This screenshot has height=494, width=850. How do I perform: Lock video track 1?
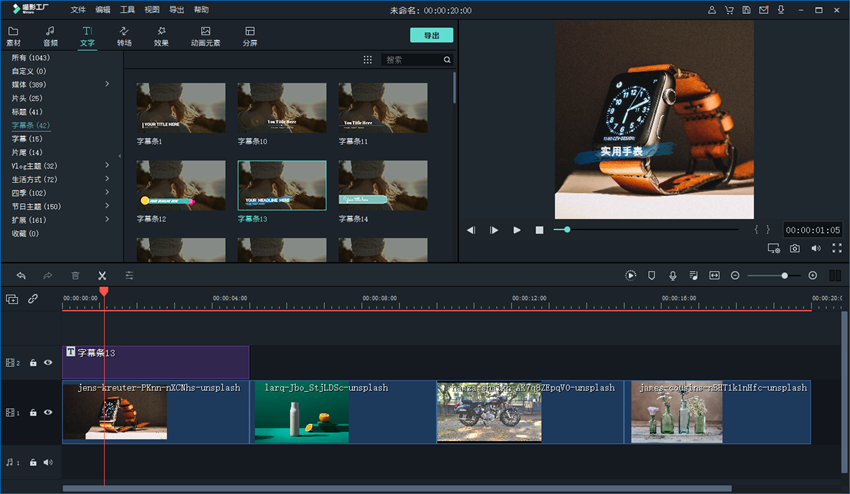pyautogui.click(x=33, y=413)
